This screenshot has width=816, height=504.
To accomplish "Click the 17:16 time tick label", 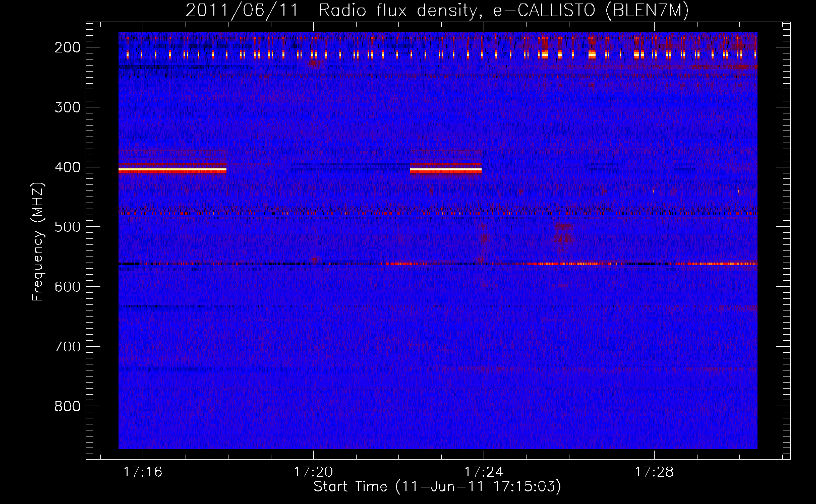I will (x=143, y=472).
